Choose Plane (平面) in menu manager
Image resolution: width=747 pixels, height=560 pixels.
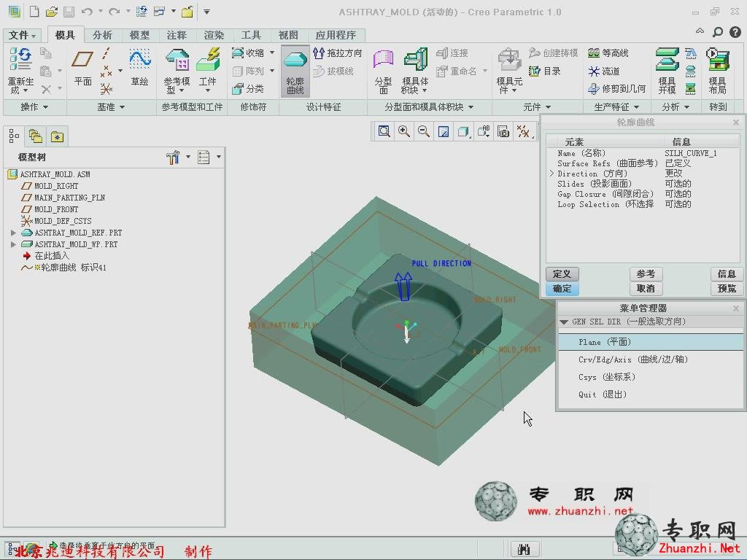pos(651,342)
